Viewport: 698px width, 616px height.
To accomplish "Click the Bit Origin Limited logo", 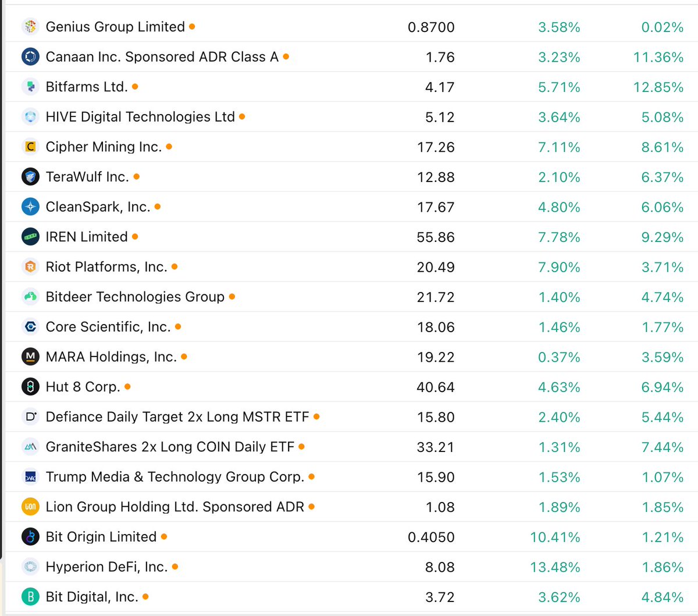I will 30,537.
